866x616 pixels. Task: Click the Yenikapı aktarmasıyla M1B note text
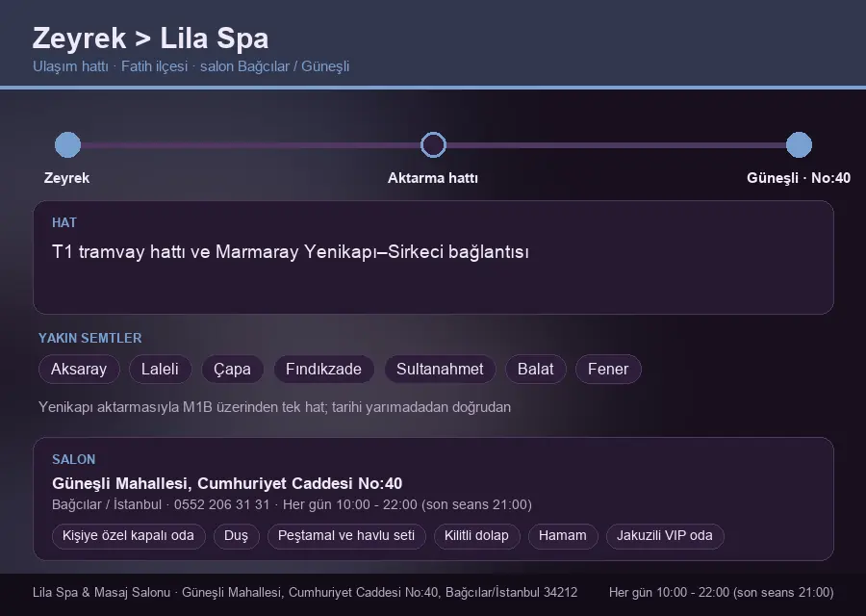coord(274,407)
